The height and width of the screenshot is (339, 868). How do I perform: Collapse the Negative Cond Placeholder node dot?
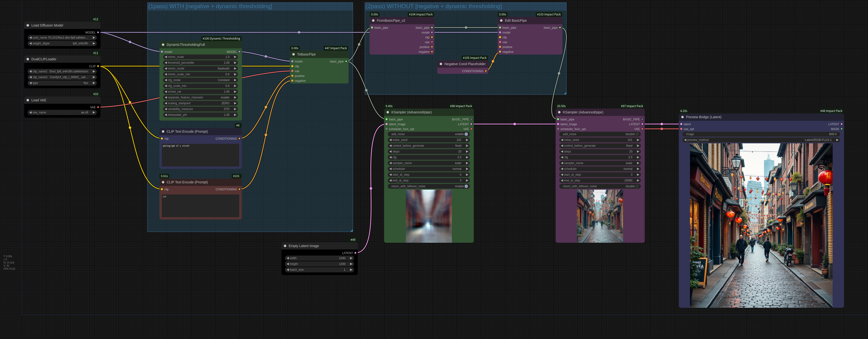click(x=441, y=64)
